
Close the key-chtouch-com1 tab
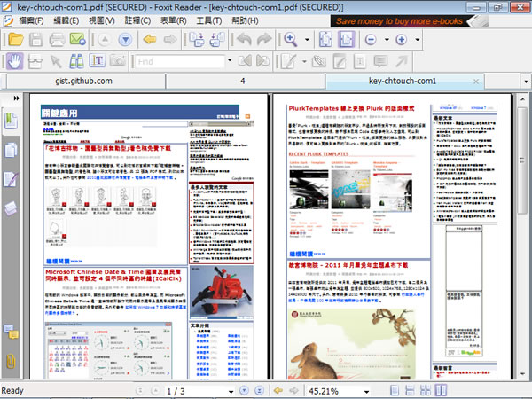(476, 82)
